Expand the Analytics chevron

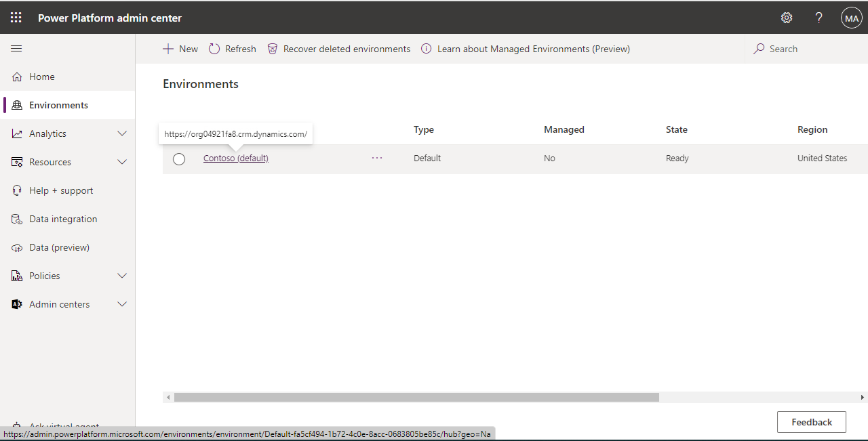pos(122,133)
